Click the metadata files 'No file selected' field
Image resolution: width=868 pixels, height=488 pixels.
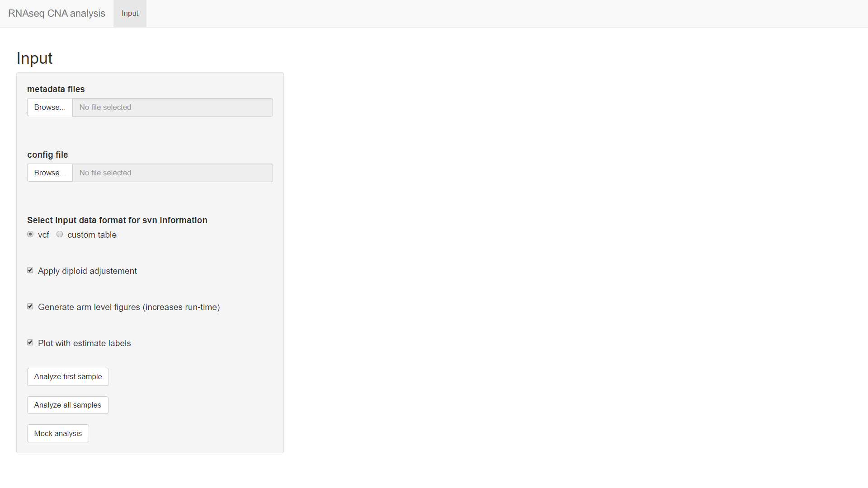[x=172, y=108]
